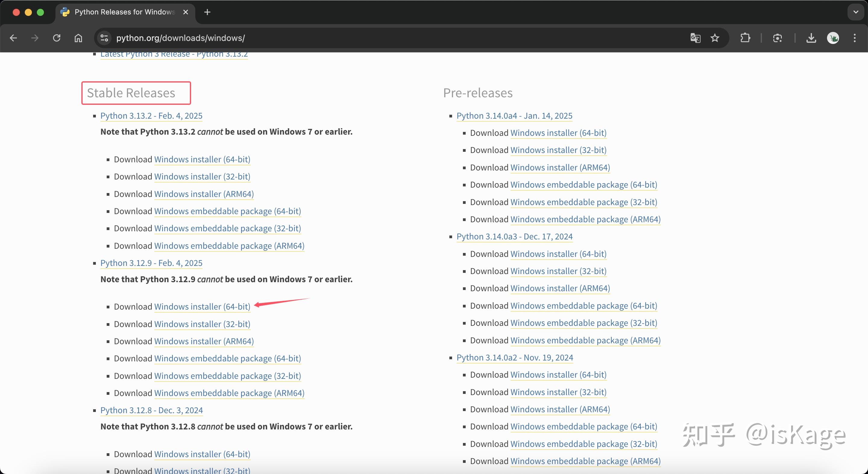This screenshot has height=474, width=868.
Task: Click the browser back arrow
Action: pos(14,38)
